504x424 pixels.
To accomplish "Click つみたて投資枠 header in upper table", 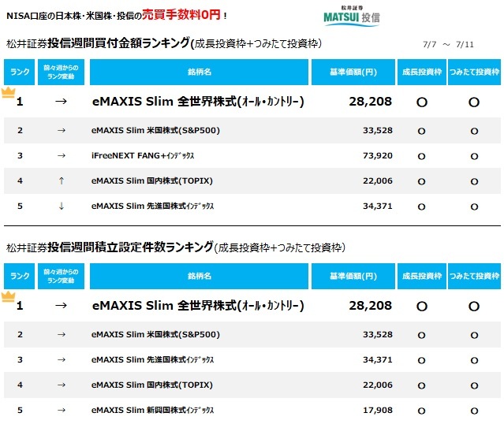I will pyautogui.click(x=474, y=72).
